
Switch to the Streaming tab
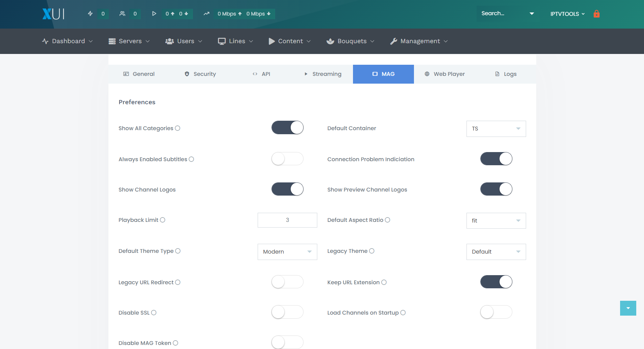pyautogui.click(x=323, y=74)
